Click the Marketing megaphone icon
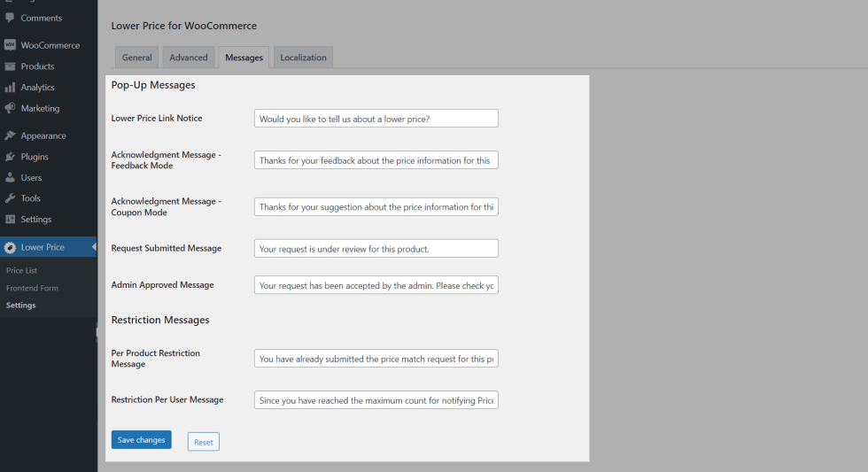The image size is (868, 472). (10, 108)
